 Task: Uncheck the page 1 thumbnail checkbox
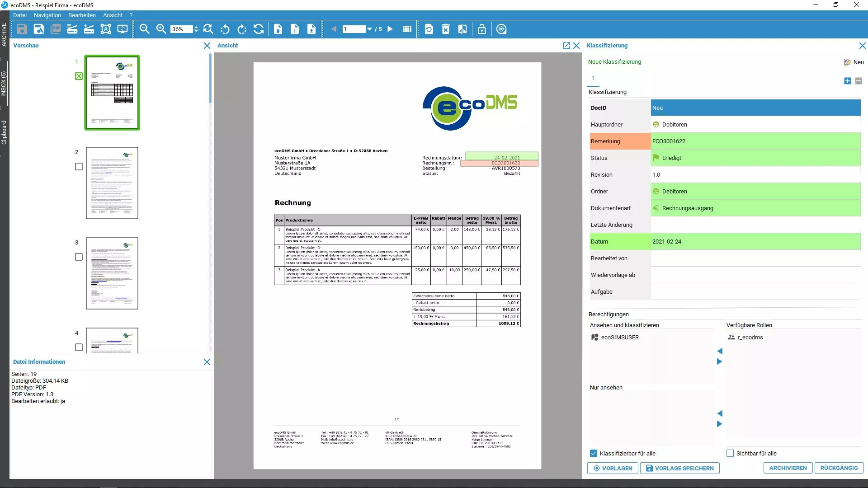79,76
